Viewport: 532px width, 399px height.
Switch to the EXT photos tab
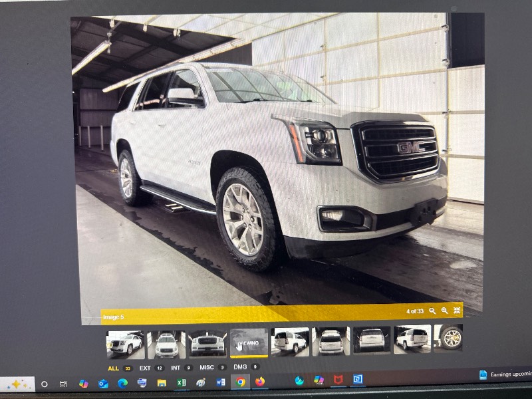[x=145, y=367]
